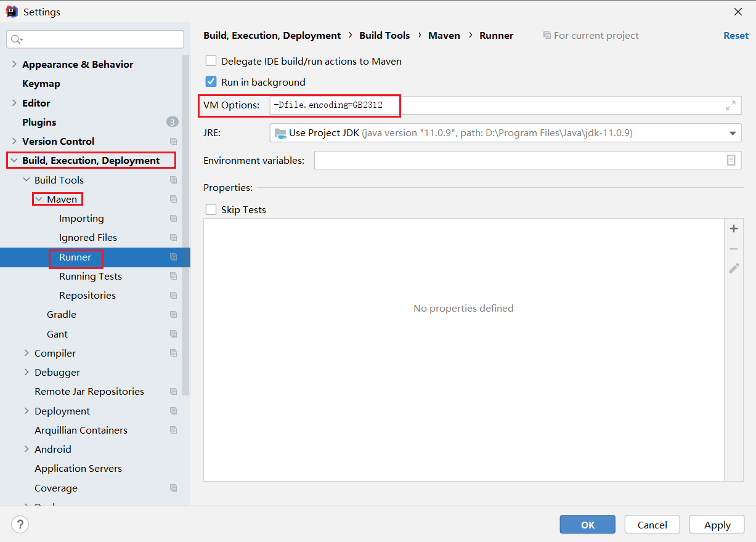Screen dimensions: 756x542
Task: Click project-level icon beside Repositories
Action: 173,296
